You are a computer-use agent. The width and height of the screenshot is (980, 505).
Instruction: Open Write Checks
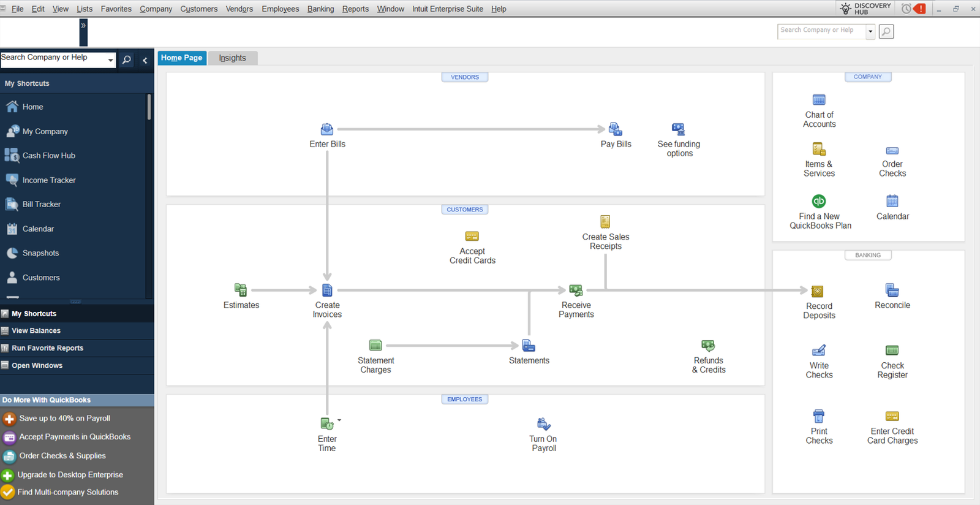click(x=819, y=351)
